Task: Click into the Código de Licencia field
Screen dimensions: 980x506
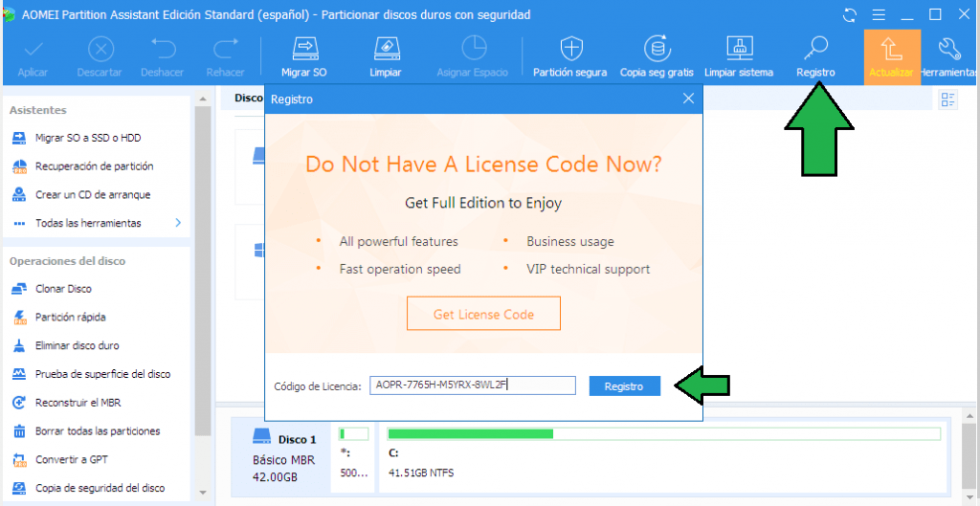Action: tap(473, 385)
